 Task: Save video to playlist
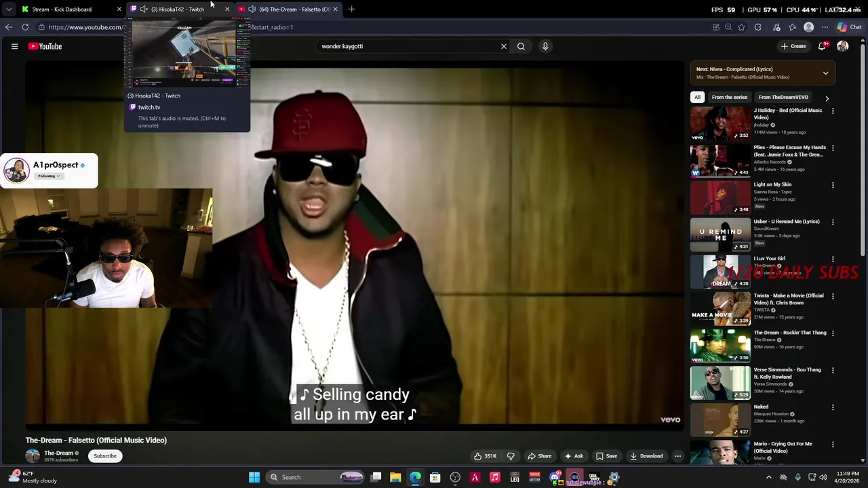click(x=606, y=456)
